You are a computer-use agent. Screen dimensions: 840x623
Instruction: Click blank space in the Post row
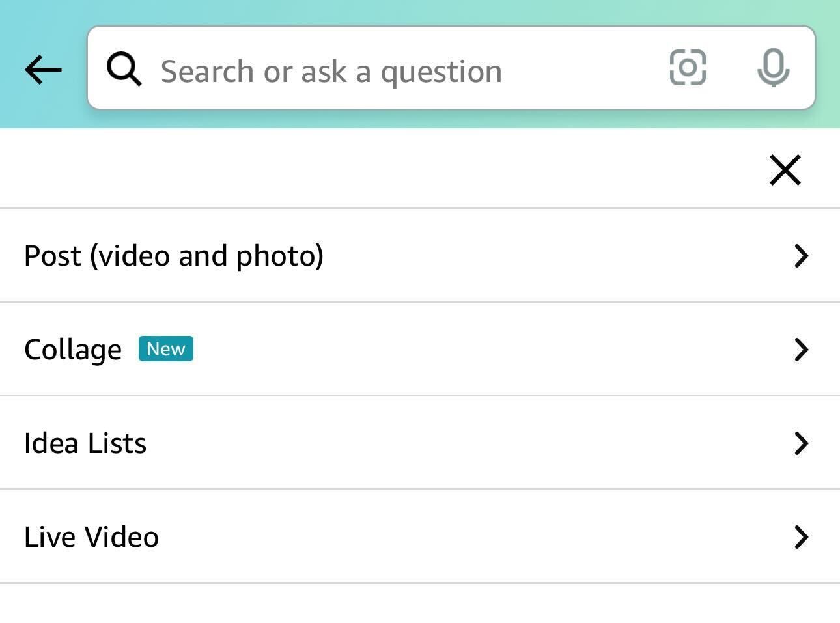coord(553,256)
